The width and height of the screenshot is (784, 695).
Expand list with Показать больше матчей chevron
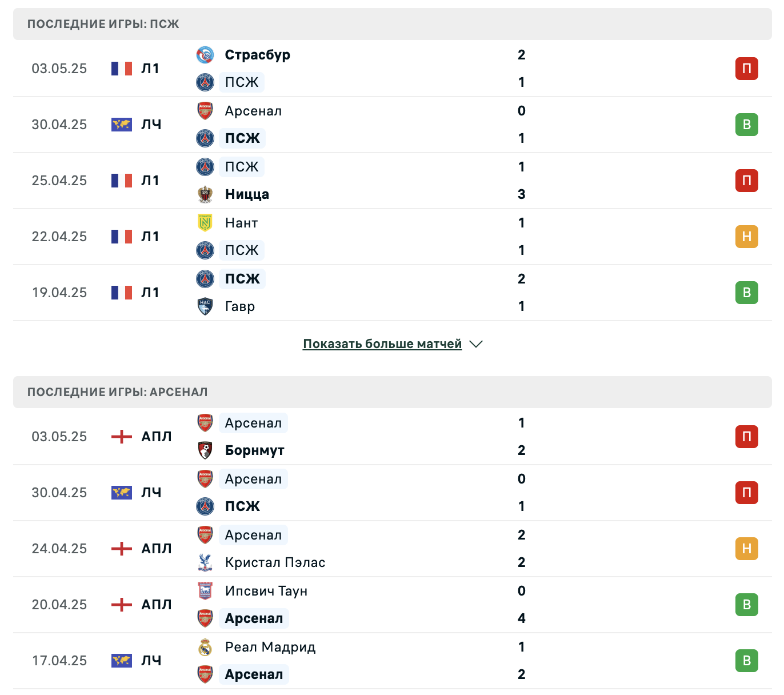pos(476,344)
